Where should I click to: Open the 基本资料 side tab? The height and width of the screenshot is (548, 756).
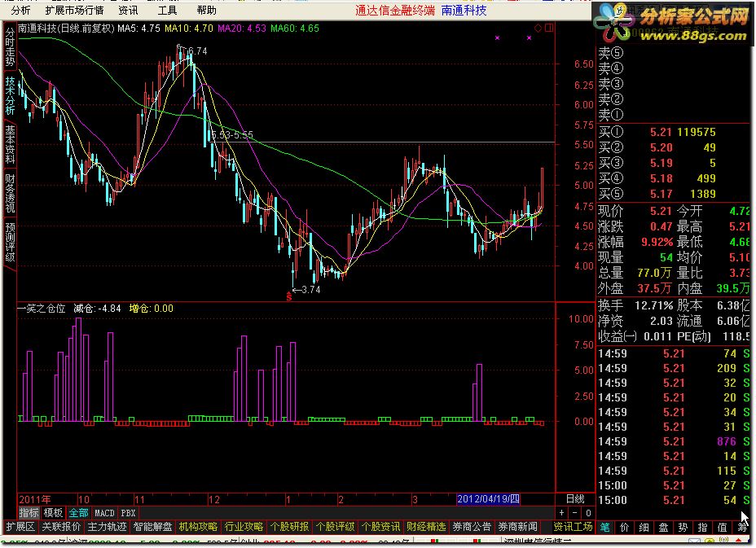(10, 145)
